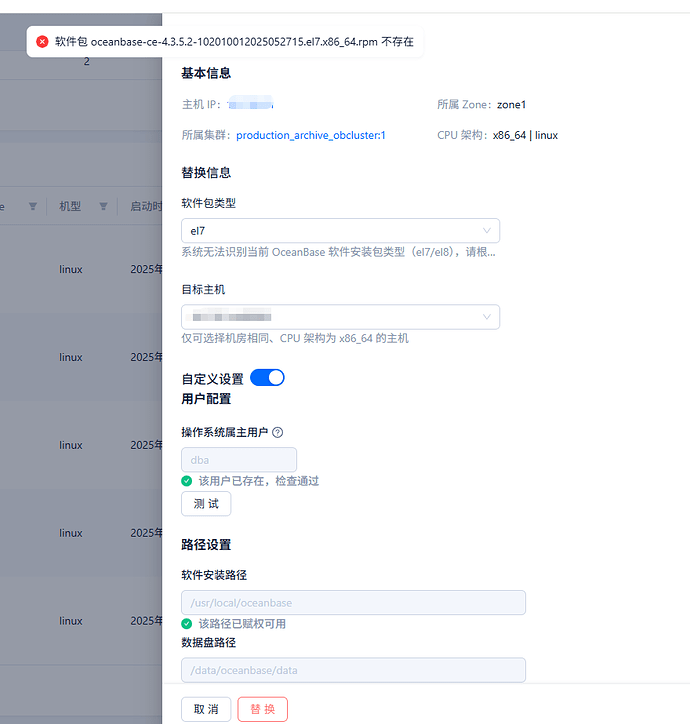Viewport: 690px width, 724px height.
Task: Click the chevron arrow in 目标主机 select box
Action: (x=486, y=317)
